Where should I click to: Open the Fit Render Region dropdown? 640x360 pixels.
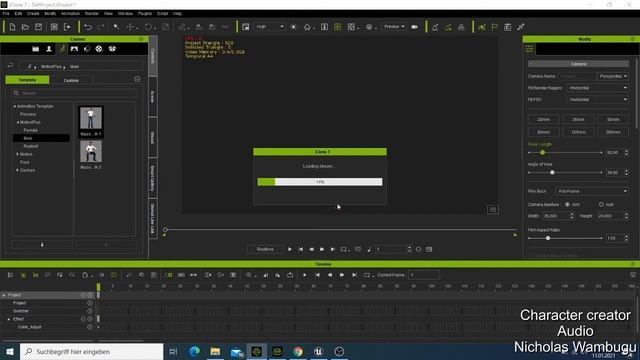pyautogui.click(x=598, y=88)
